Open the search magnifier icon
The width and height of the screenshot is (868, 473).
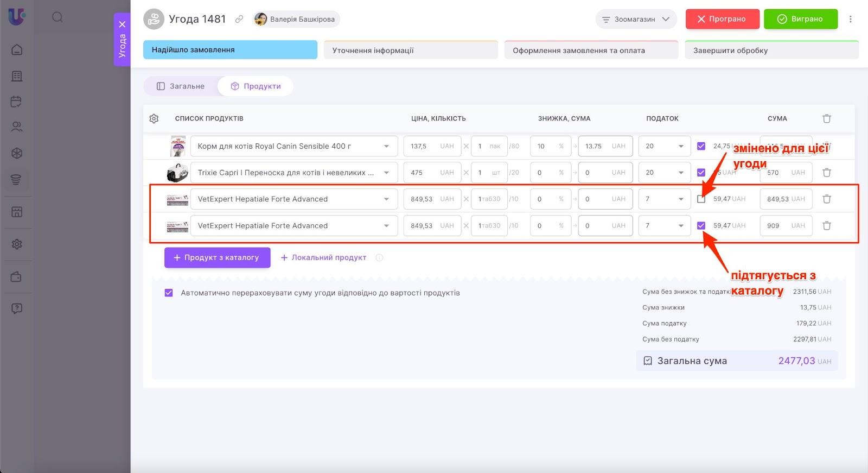pos(58,17)
